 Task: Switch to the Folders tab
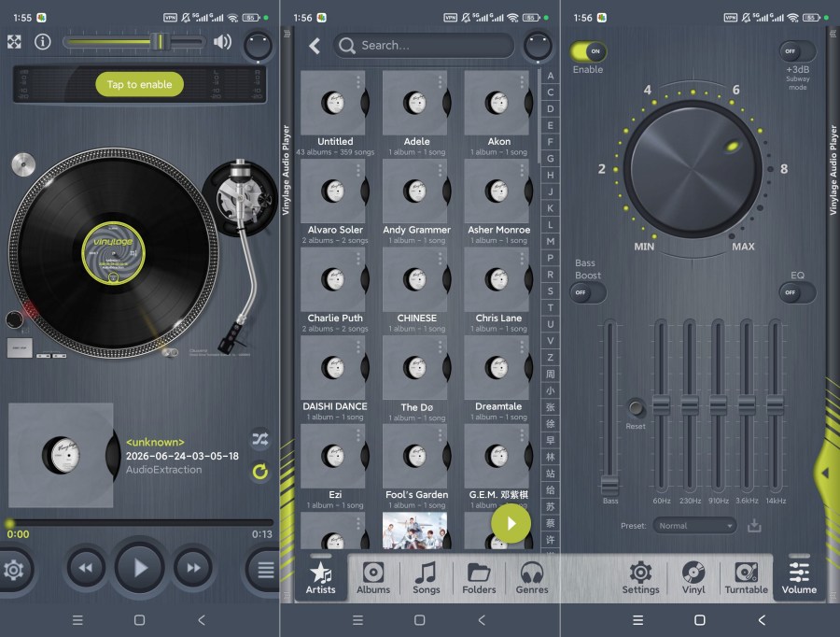(479, 578)
